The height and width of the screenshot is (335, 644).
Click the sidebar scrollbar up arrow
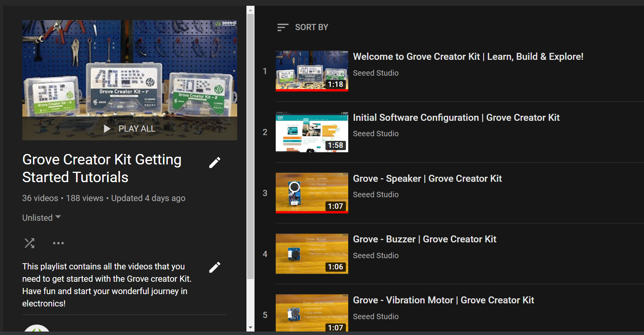click(251, 10)
